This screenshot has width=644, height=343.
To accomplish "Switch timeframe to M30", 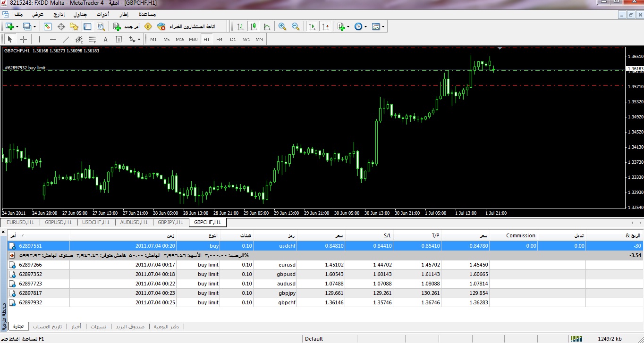I will click(x=193, y=39).
